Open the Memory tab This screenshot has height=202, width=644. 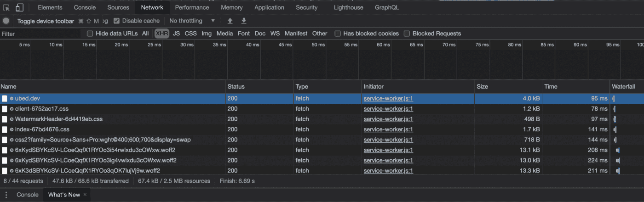tap(232, 7)
